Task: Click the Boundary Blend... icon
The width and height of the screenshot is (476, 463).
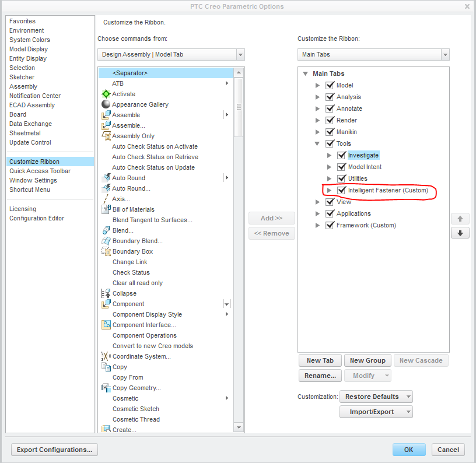Action: [106, 241]
